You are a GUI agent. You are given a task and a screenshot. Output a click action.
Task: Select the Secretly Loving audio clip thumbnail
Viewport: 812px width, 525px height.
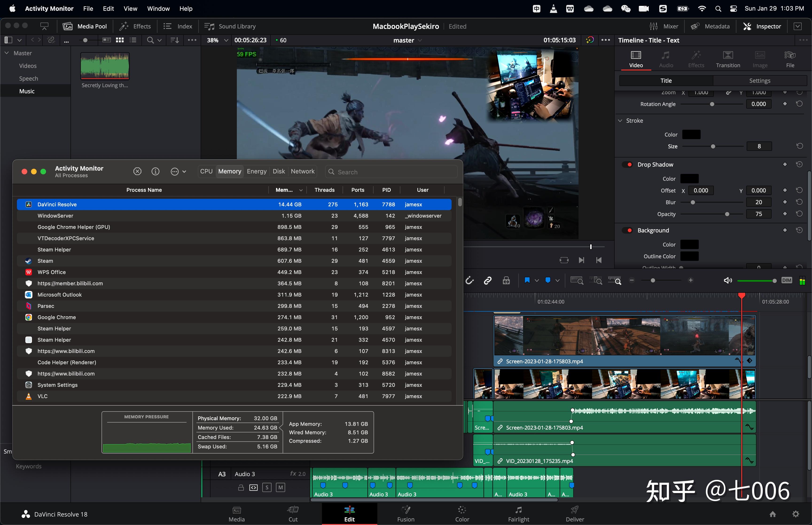105,66
